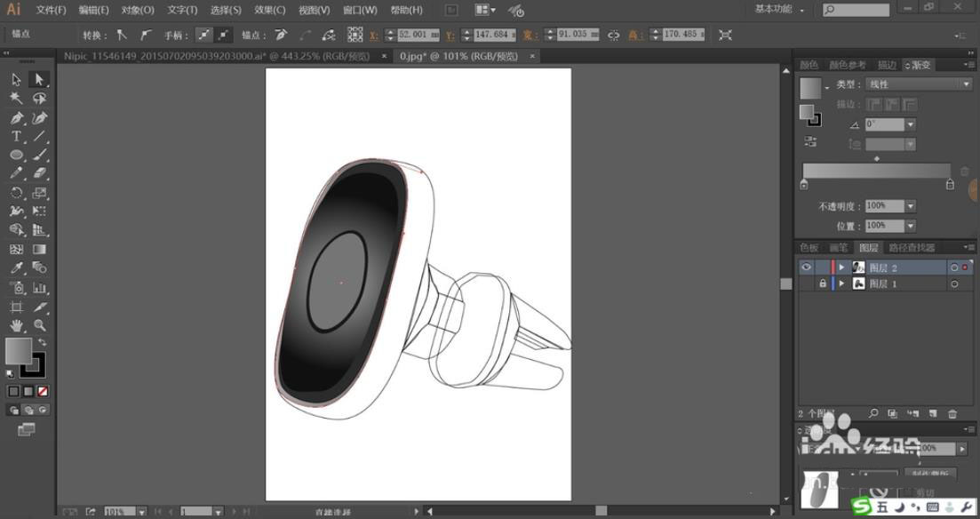Click the right gradient color stop
This screenshot has height=519, width=980.
(950, 185)
